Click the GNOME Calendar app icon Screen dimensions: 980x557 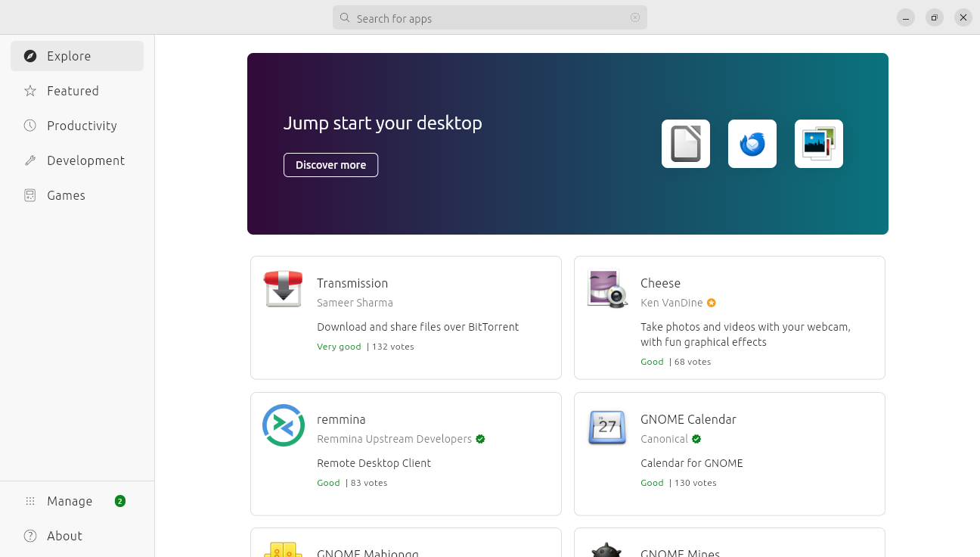[607, 428]
